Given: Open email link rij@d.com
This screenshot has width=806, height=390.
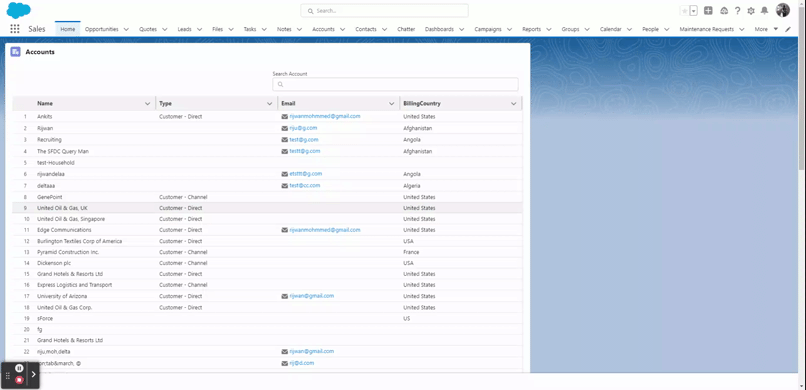Looking at the screenshot, I should tap(302, 363).
